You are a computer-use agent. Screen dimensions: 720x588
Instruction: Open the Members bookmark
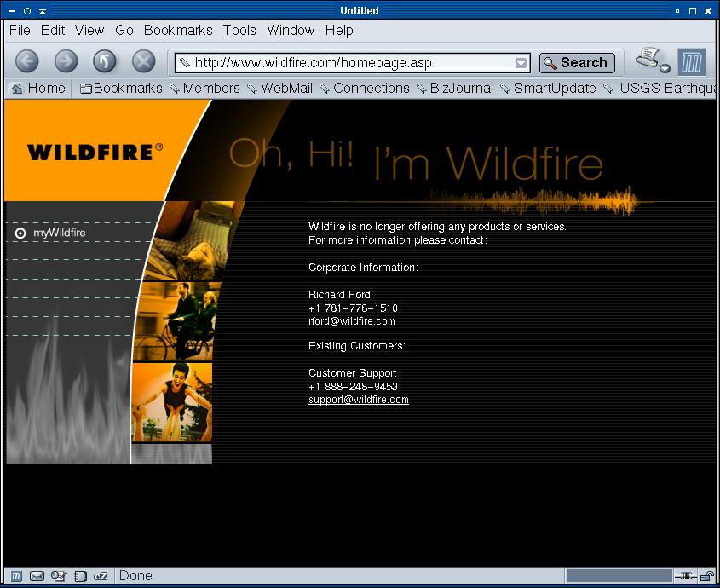tap(204, 89)
